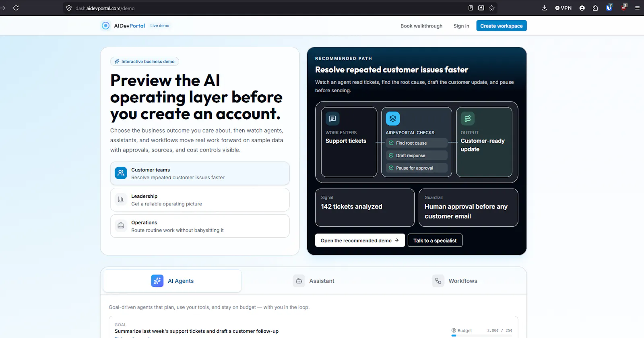The height and width of the screenshot is (338, 644).
Task: Click the Sign in link
Action: pos(461,26)
